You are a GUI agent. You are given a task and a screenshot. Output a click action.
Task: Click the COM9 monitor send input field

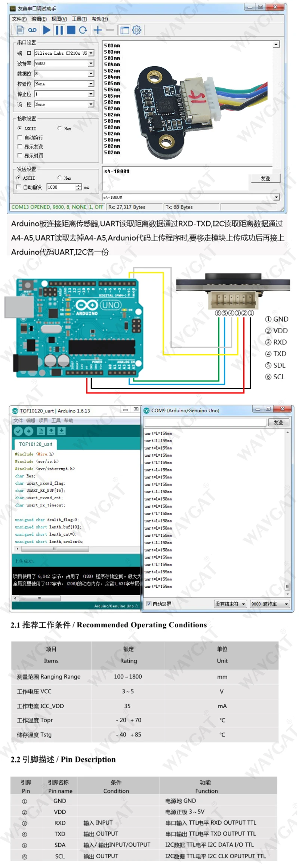click(205, 422)
